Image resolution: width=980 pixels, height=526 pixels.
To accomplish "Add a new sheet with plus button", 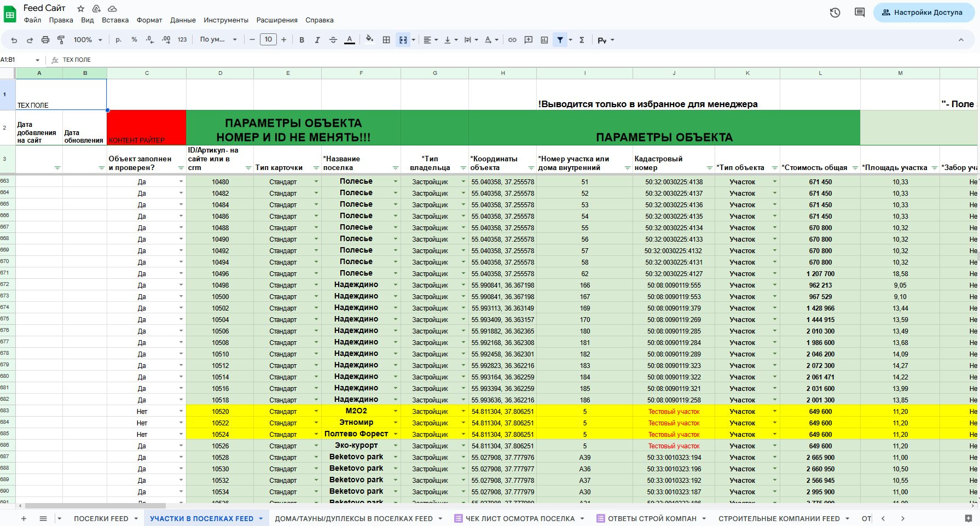I will 24,518.
